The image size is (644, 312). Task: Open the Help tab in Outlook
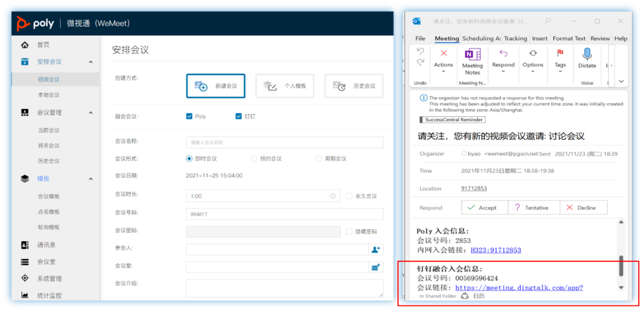click(x=621, y=39)
